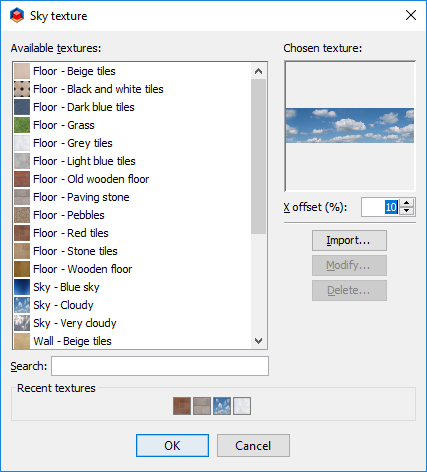Viewport: 427px width, 472px height.
Task: Select Floor - Wooden floor list entry
Action: point(132,269)
